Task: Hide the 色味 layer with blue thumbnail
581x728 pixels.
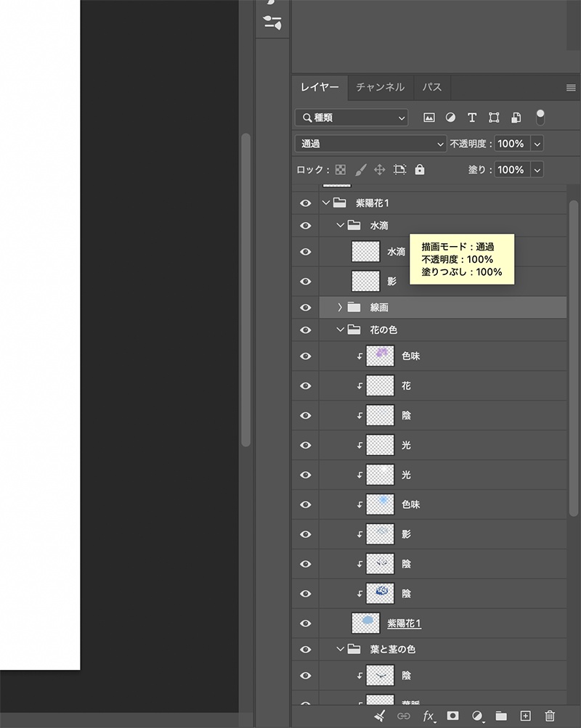Action: [306, 504]
